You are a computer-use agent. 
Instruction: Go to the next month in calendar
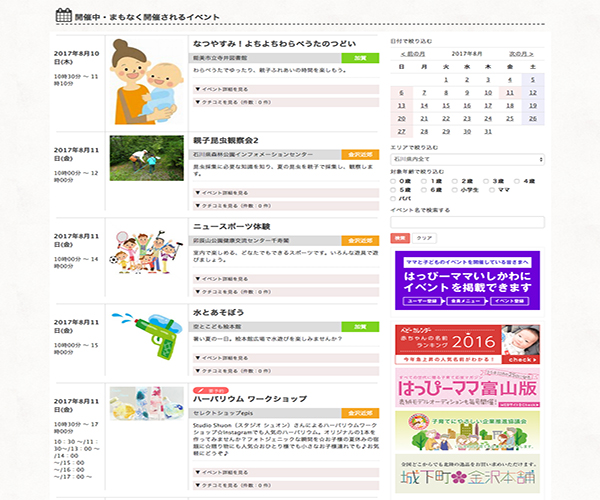[x=519, y=52]
